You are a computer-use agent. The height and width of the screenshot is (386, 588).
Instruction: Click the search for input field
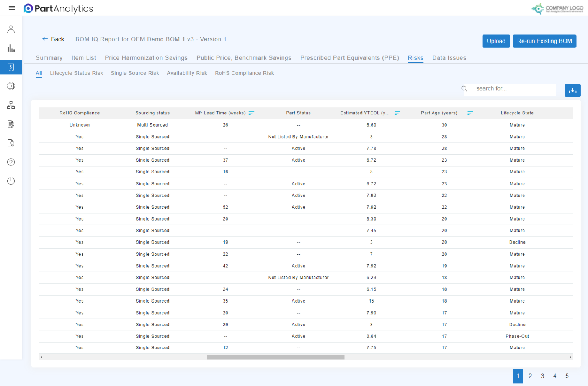(510, 89)
